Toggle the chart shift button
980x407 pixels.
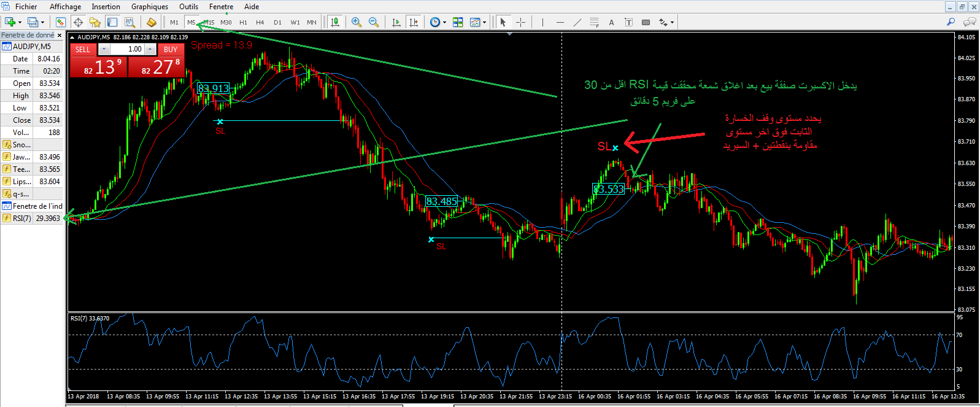[414, 22]
